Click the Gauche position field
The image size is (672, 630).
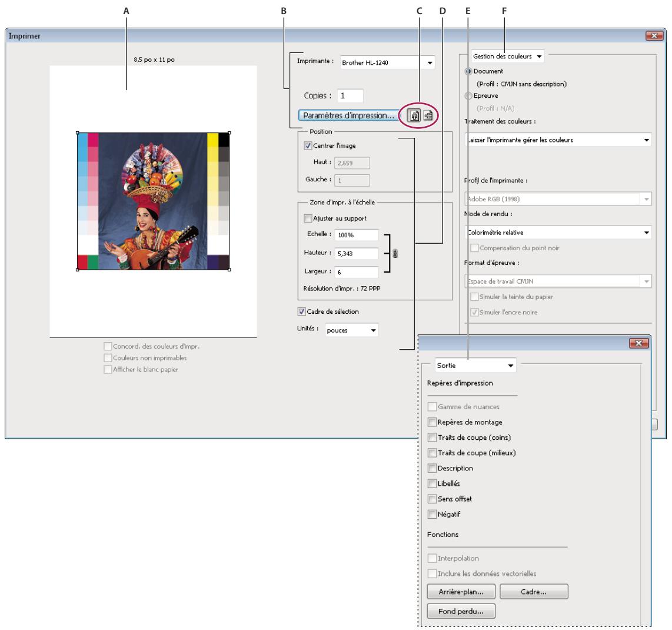352,181
